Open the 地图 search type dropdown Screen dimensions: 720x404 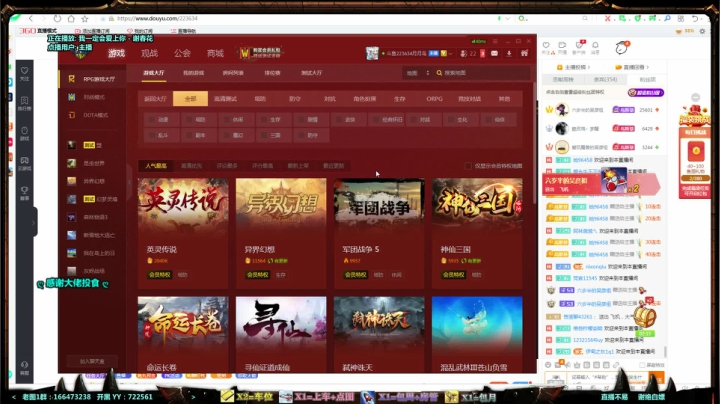(417, 73)
